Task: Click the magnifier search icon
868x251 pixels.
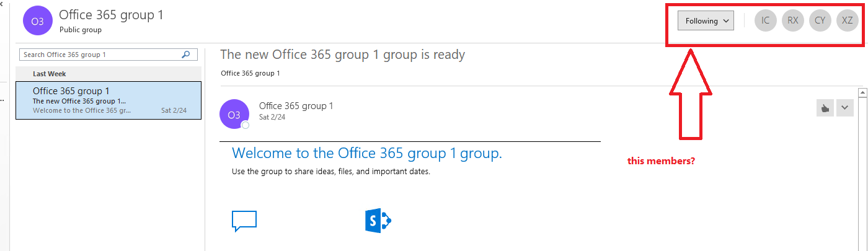Action: [x=185, y=55]
